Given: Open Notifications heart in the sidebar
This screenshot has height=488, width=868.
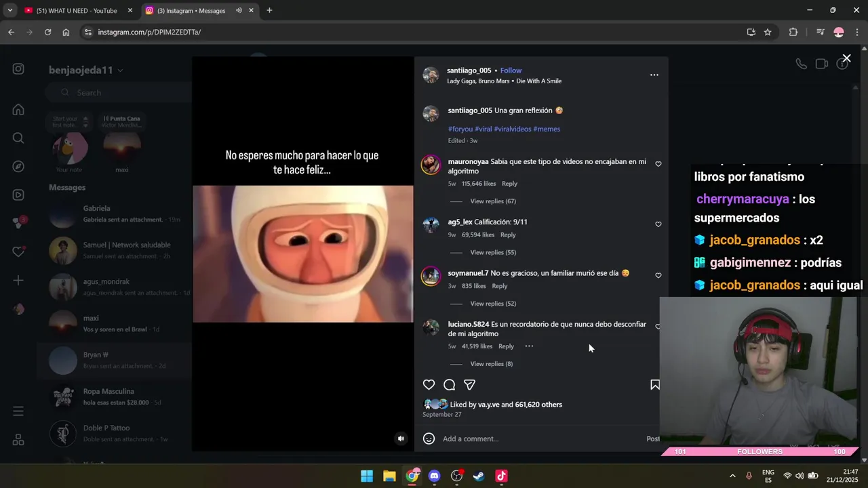Looking at the screenshot, I should click(x=18, y=252).
